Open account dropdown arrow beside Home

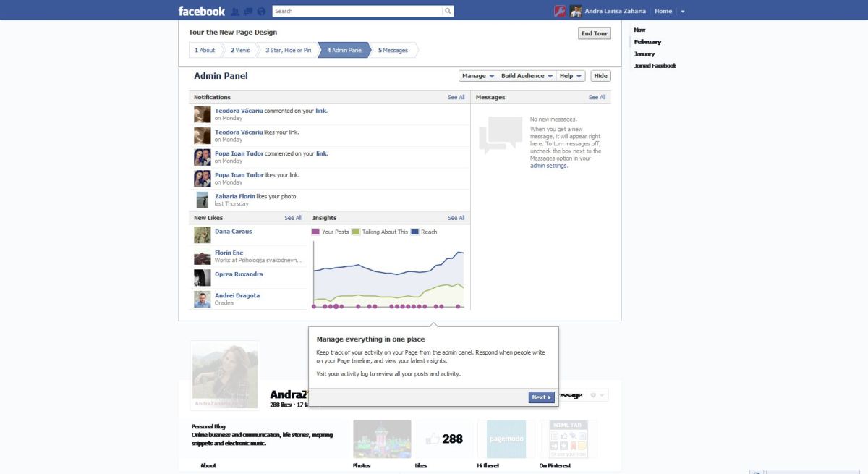pos(683,12)
